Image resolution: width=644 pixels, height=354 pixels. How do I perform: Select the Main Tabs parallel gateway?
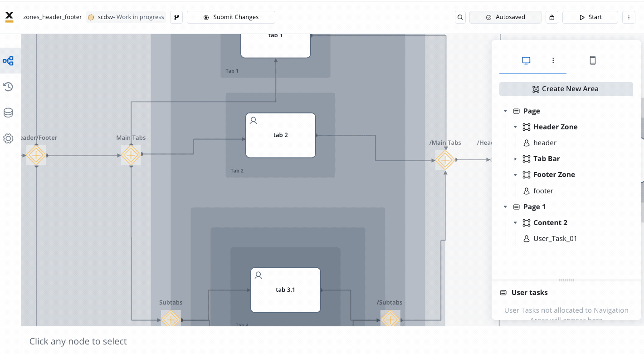[131, 156]
